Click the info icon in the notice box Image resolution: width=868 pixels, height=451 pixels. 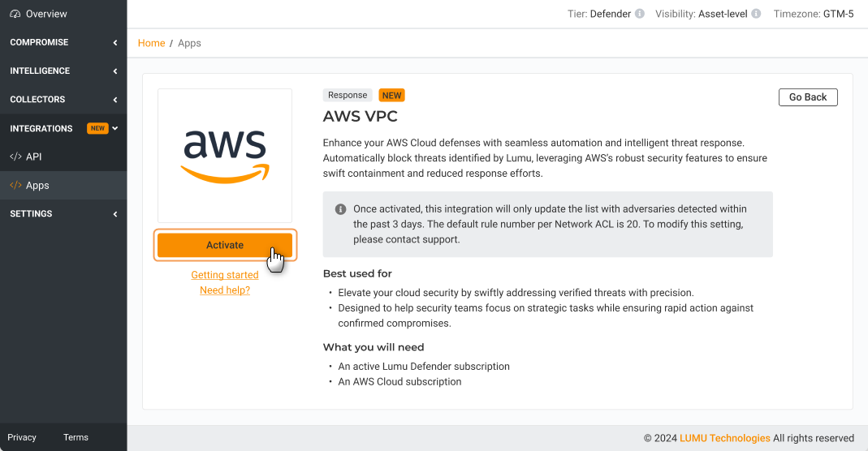(341, 209)
